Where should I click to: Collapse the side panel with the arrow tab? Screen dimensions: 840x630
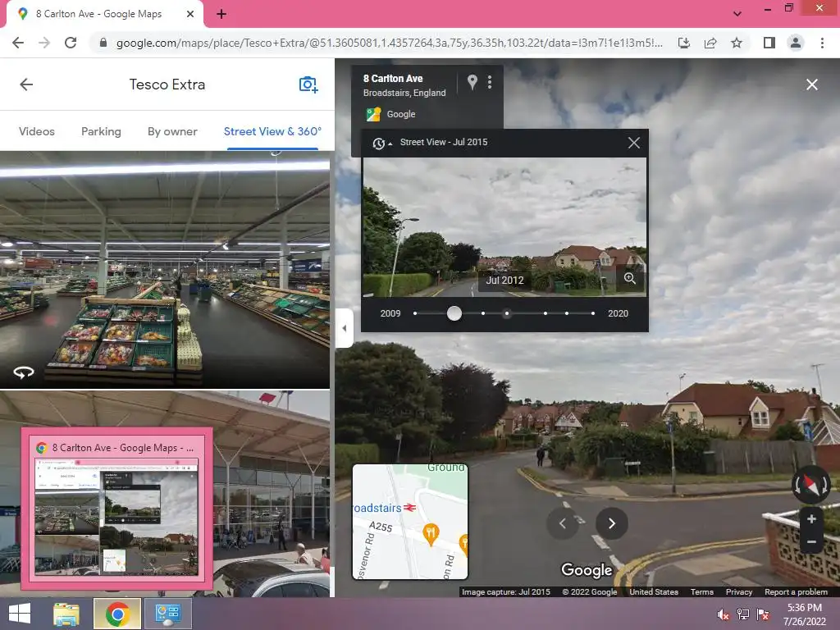(344, 328)
